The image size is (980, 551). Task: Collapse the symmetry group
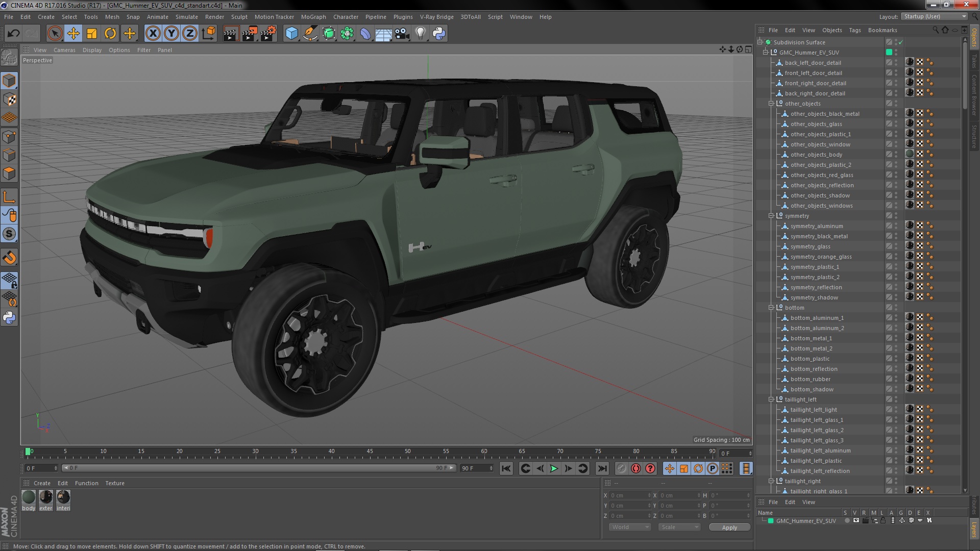tap(771, 216)
